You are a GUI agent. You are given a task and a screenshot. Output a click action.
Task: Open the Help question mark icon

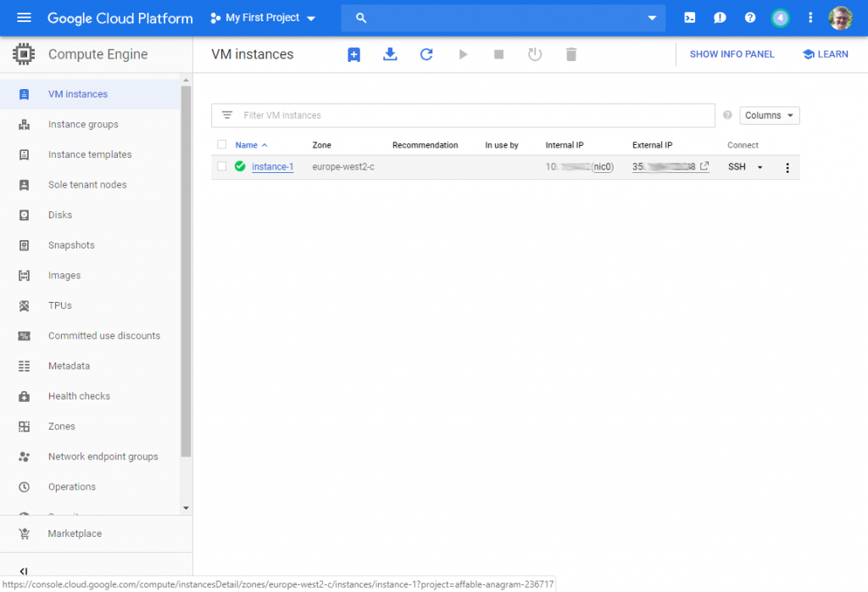[750, 18]
